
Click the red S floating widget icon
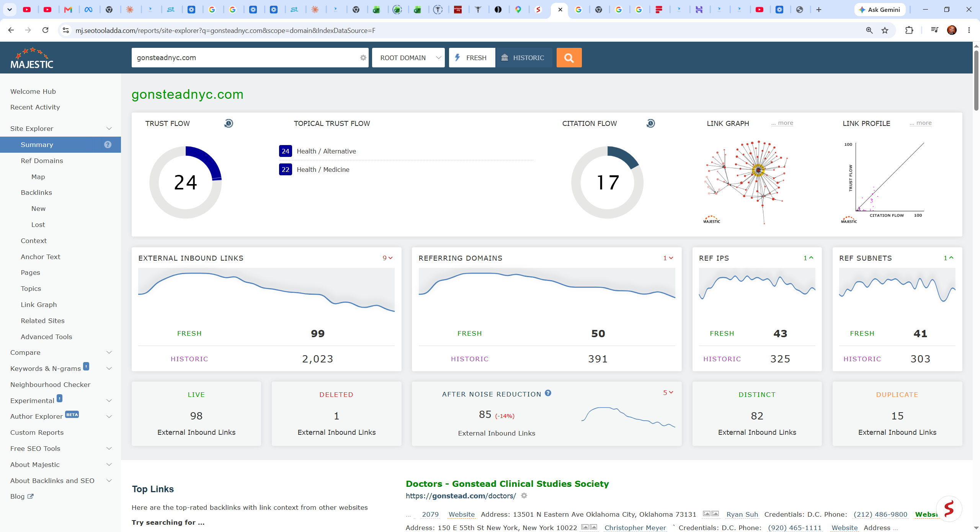coord(949,509)
